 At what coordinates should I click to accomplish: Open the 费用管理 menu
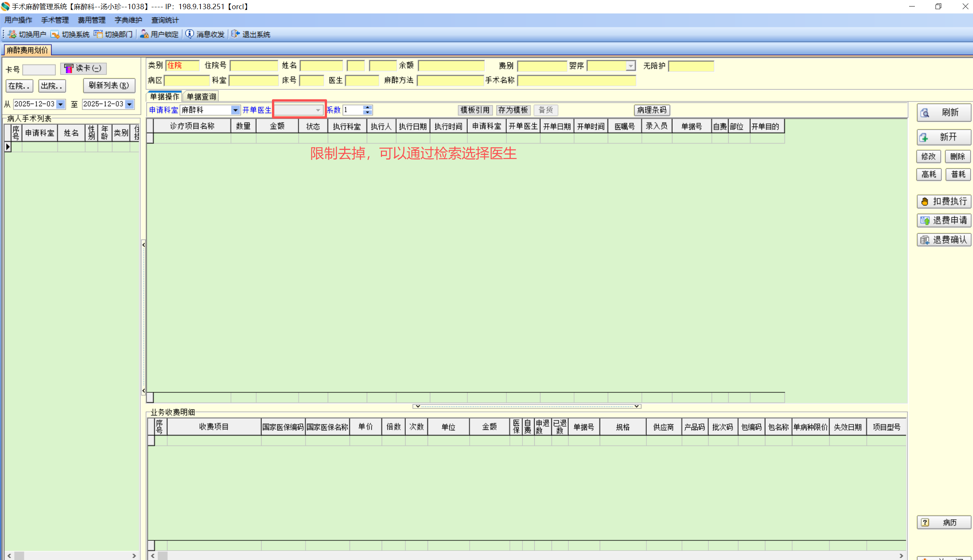click(91, 20)
